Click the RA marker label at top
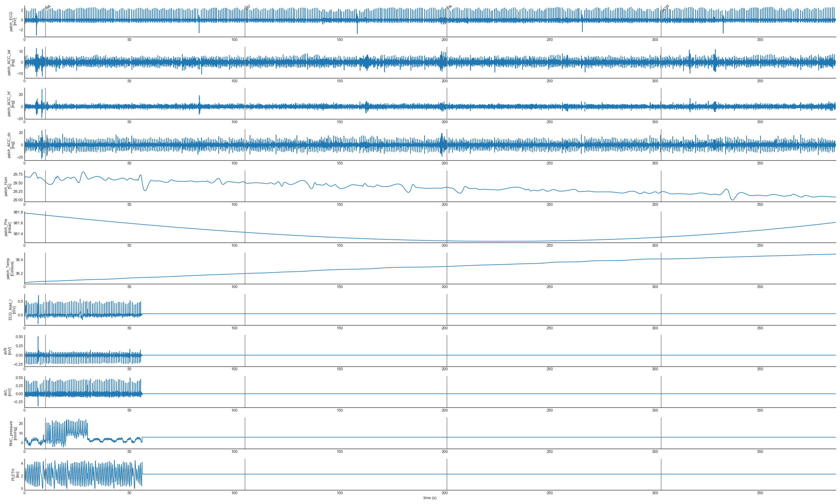 48,7
